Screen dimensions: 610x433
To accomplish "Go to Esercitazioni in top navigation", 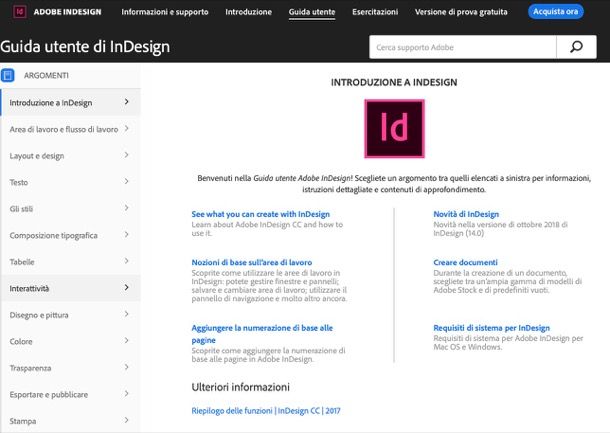I will pyautogui.click(x=375, y=12).
